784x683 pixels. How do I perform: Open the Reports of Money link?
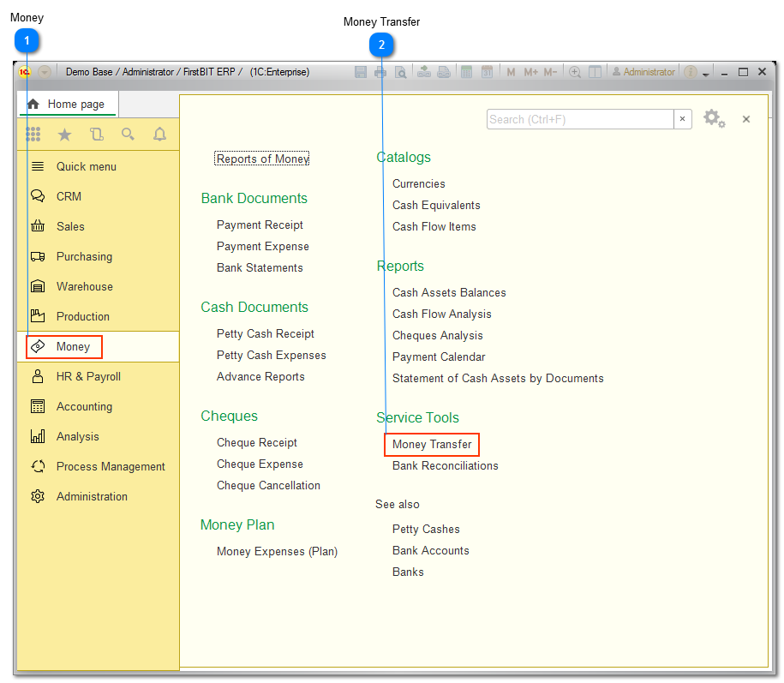click(x=260, y=158)
